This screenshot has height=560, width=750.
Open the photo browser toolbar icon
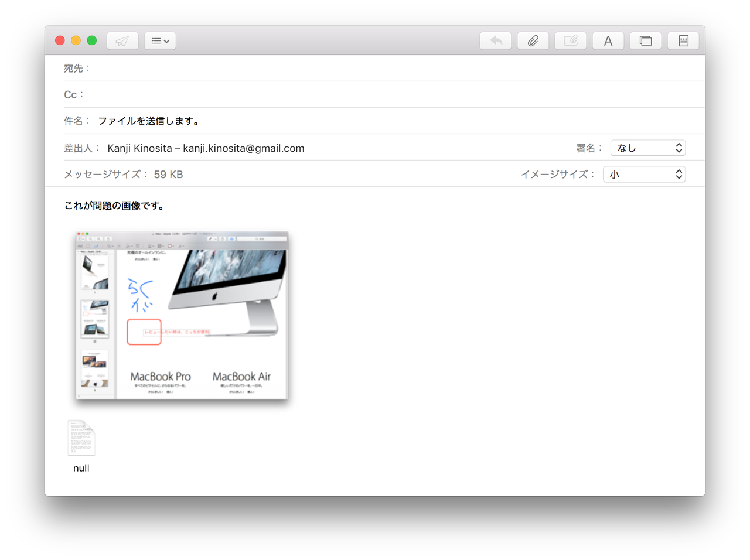click(646, 41)
